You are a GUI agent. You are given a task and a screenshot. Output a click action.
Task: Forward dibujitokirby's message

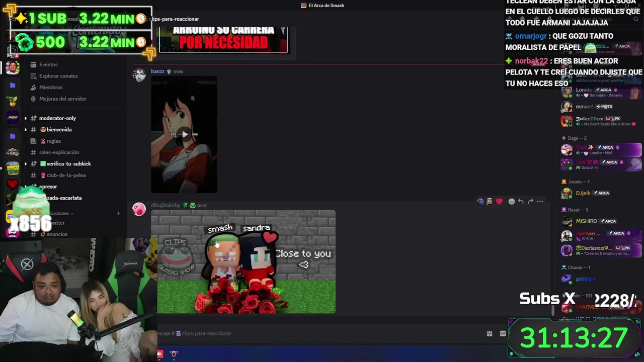530,202
